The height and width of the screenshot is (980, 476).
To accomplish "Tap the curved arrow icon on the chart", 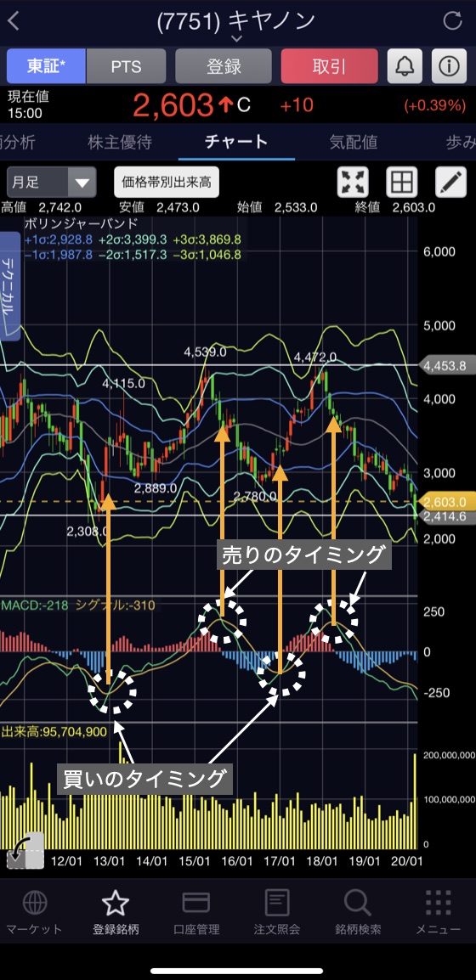I will (25, 850).
